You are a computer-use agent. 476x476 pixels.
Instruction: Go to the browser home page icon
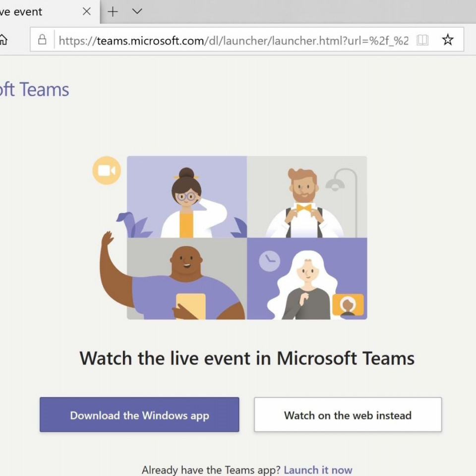coord(3,40)
